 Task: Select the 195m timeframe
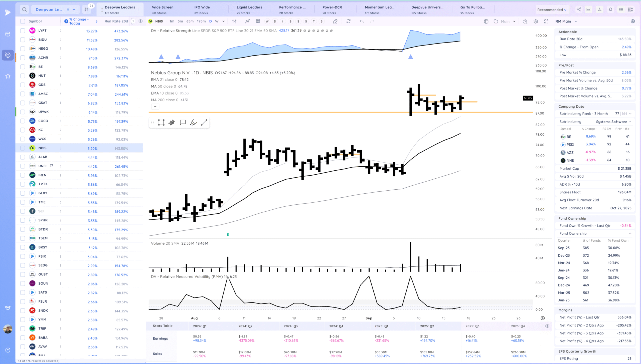pyautogui.click(x=201, y=21)
